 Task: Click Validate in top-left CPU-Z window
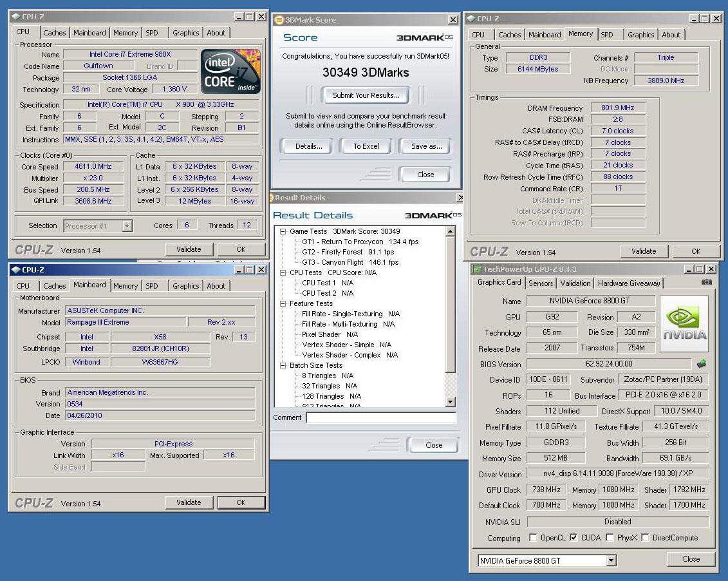click(189, 249)
